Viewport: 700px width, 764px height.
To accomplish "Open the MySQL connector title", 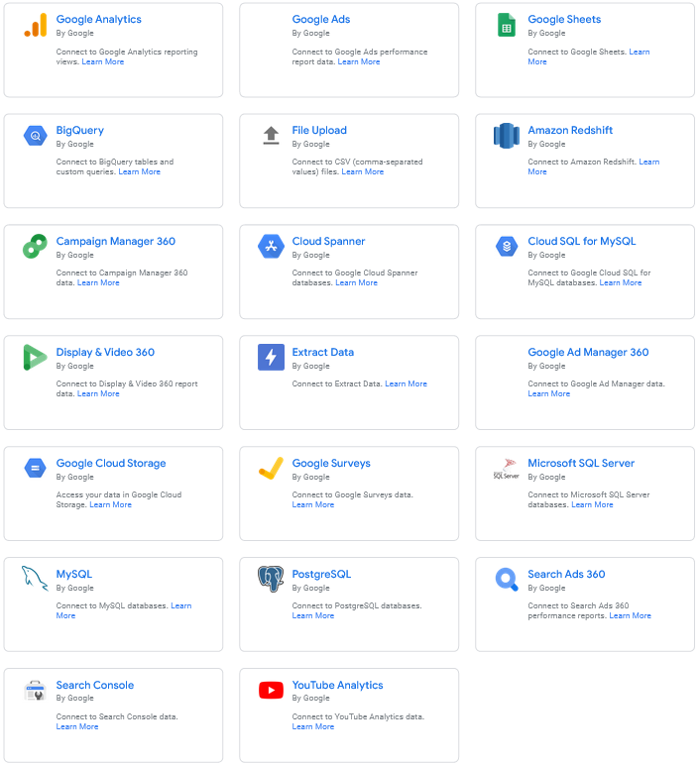I will point(74,575).
